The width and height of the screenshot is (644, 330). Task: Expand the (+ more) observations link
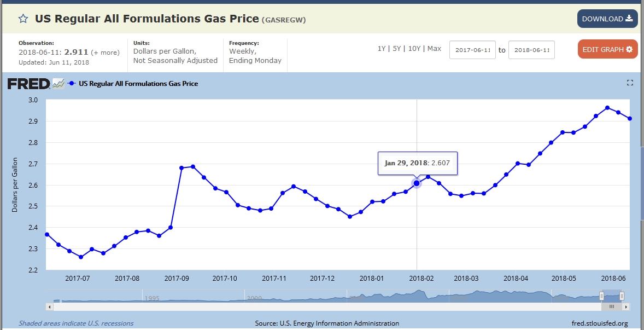click(x=105, y=53)
